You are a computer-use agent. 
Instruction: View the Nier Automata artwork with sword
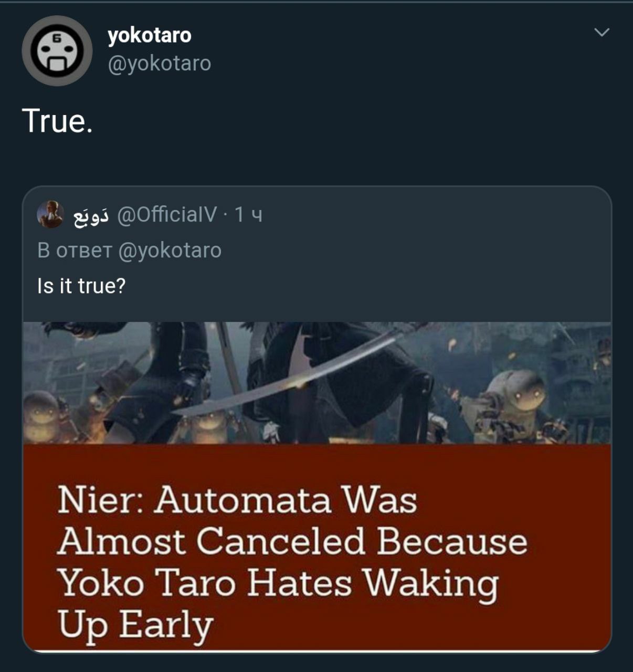(x=317, y=383)
